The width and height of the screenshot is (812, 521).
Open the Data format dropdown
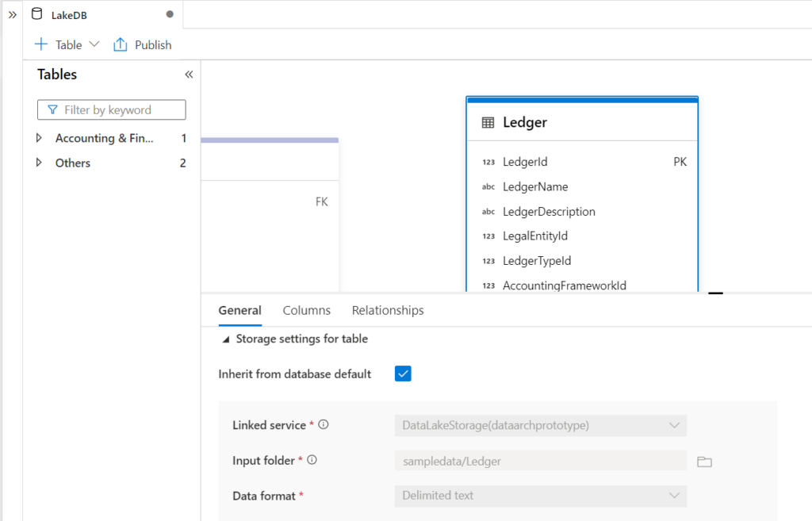pyautogui.click(x=676, y=496)
